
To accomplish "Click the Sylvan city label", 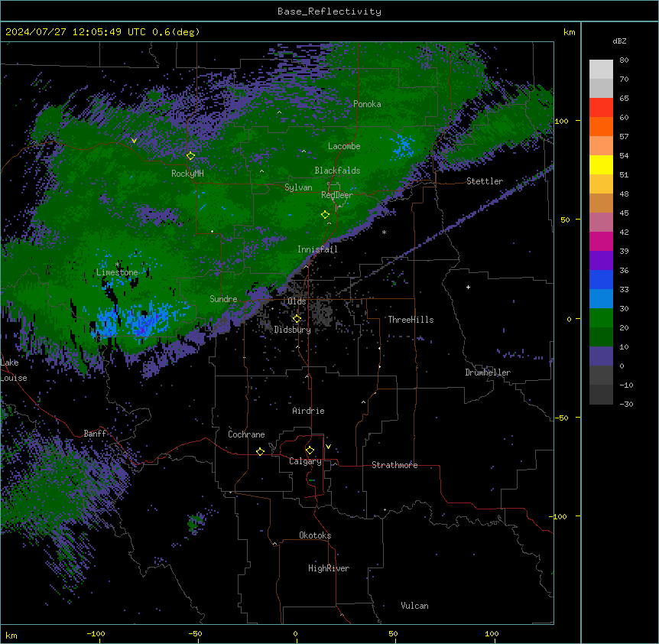I will click(298, 187).
